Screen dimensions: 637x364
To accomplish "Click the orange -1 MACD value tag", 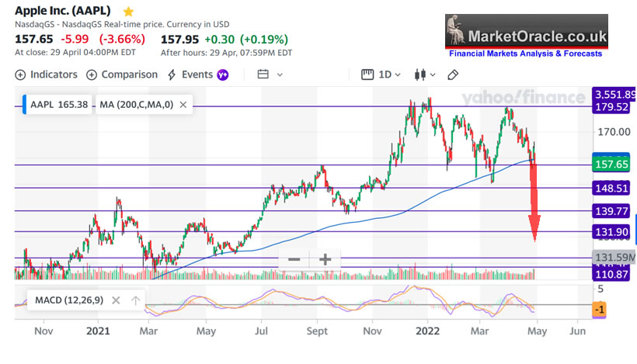I will click(599, 310).
